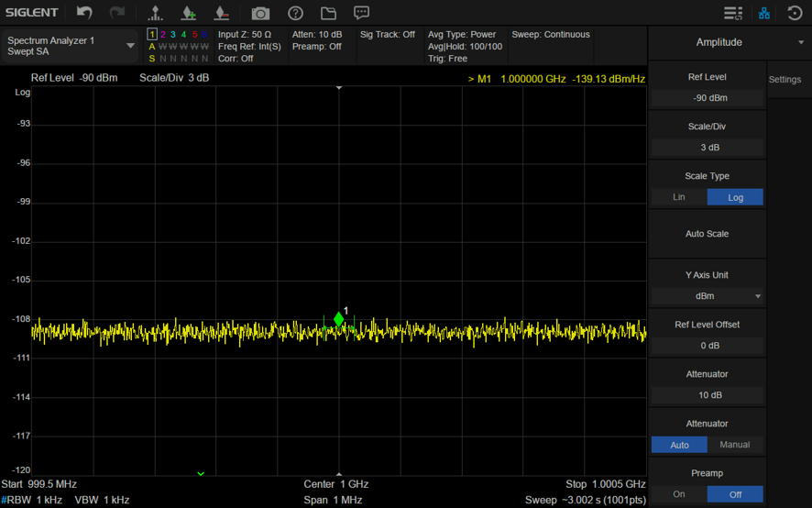Click Avg|Hold: 100/100 status

click(x=465, y=47)
